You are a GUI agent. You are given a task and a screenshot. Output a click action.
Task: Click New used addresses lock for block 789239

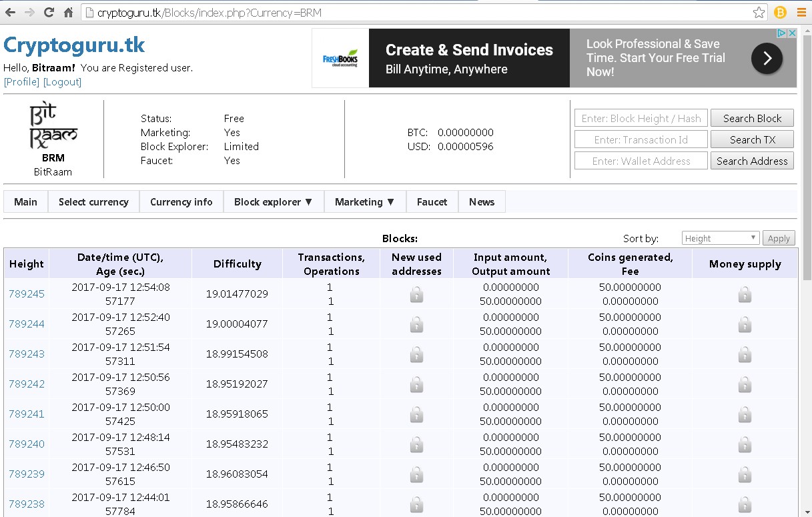(x=416, y=474)
